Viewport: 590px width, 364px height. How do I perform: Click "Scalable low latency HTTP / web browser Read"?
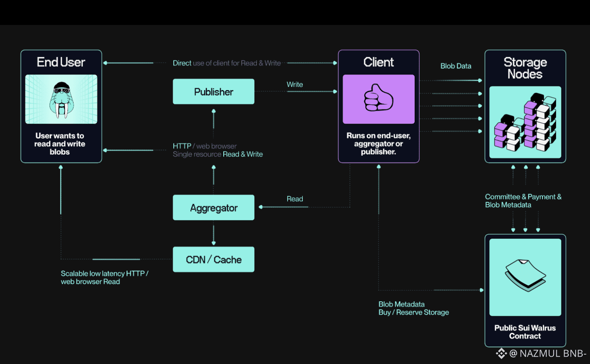point(104,277)
